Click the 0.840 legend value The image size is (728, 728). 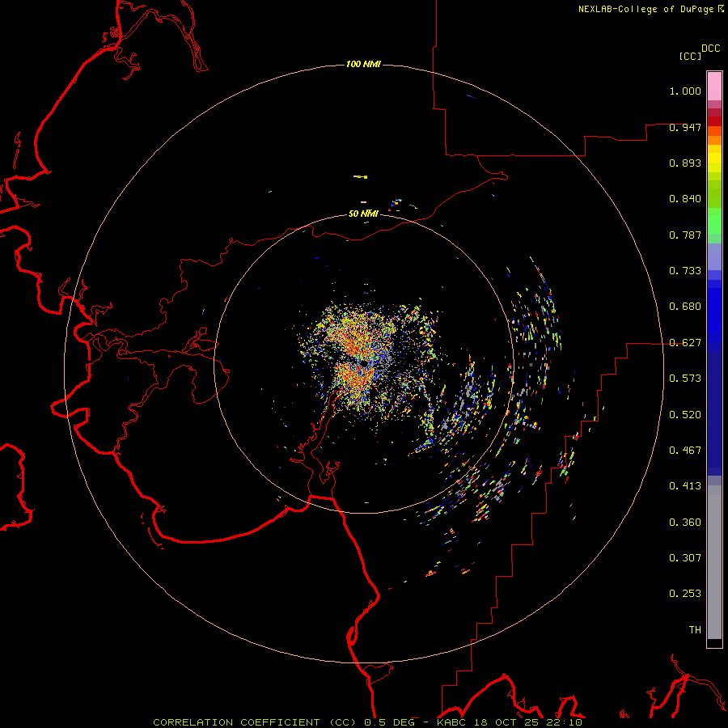pos(685,199)
